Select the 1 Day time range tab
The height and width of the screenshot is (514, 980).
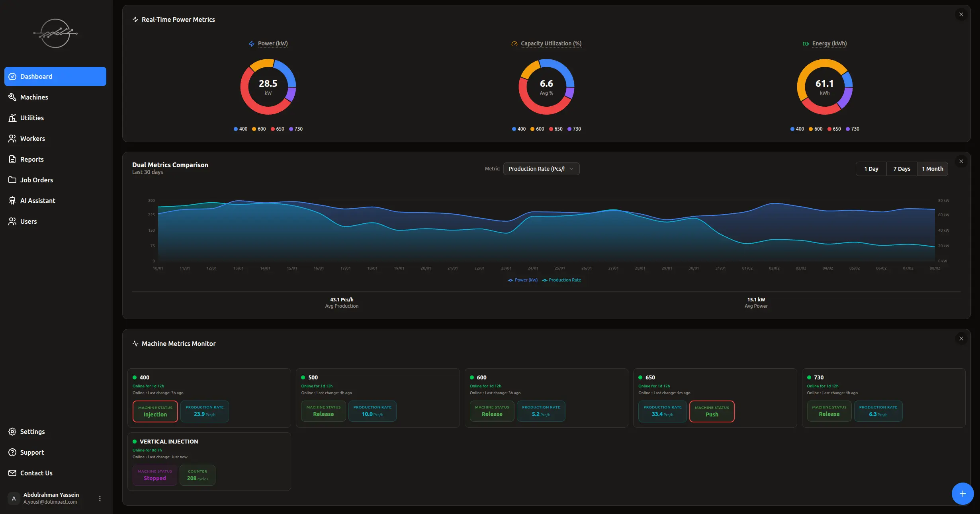(871, 168)
